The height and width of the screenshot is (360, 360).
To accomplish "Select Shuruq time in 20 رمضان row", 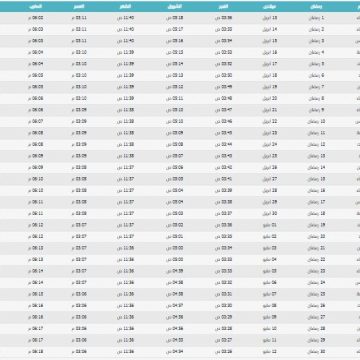I will [x=175, y=237].
